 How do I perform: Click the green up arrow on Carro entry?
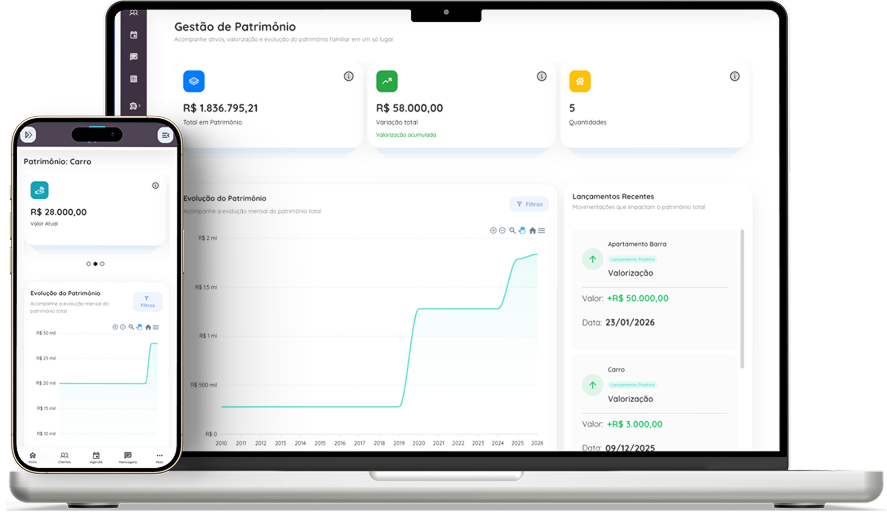592,385
